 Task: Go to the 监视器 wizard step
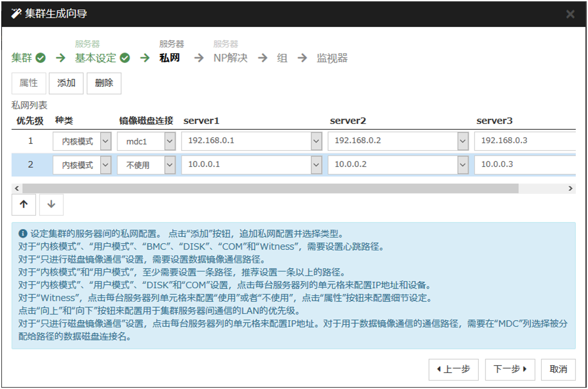point(332,58)
